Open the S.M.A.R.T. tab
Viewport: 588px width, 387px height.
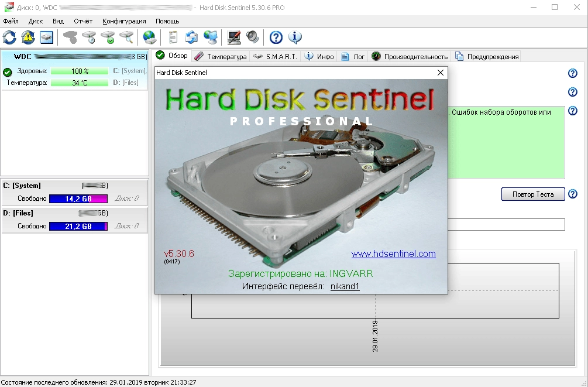click(x=275, y=57)
